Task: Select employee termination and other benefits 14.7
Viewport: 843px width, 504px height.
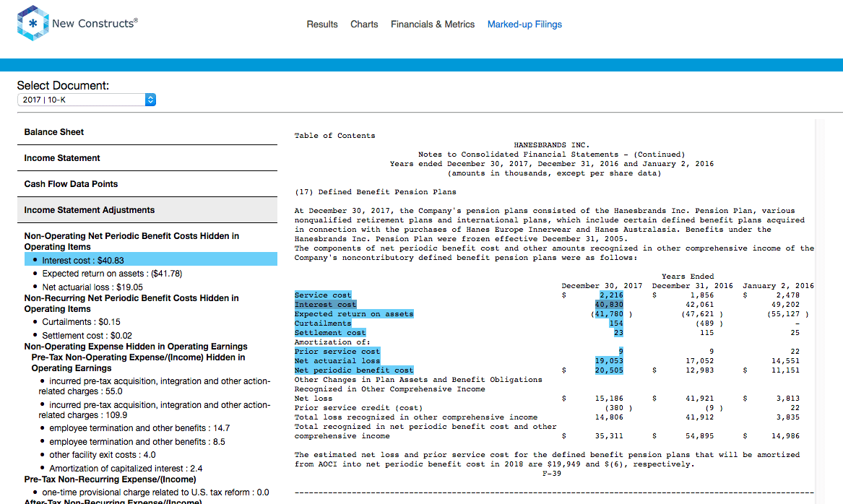Action: tap(139, 428)
